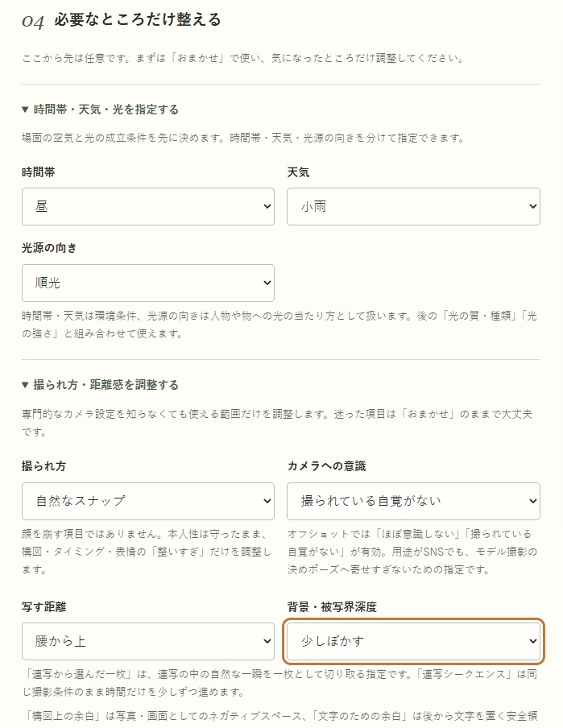Click the 光源の向き field label
The image size is (563, 728).
tap(49, 248)
